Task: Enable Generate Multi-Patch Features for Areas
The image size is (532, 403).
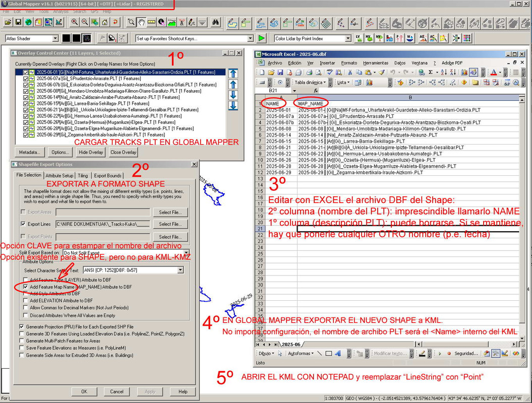Action: [x=22, y=341]
